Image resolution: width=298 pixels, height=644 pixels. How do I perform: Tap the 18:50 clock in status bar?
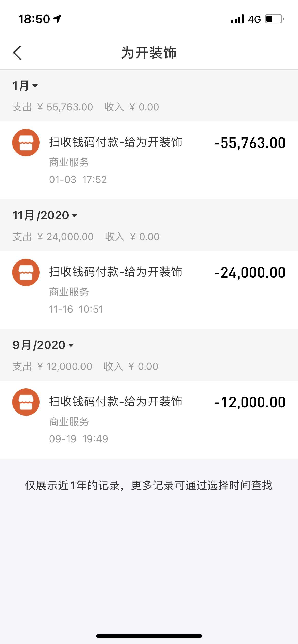[34, 19]
